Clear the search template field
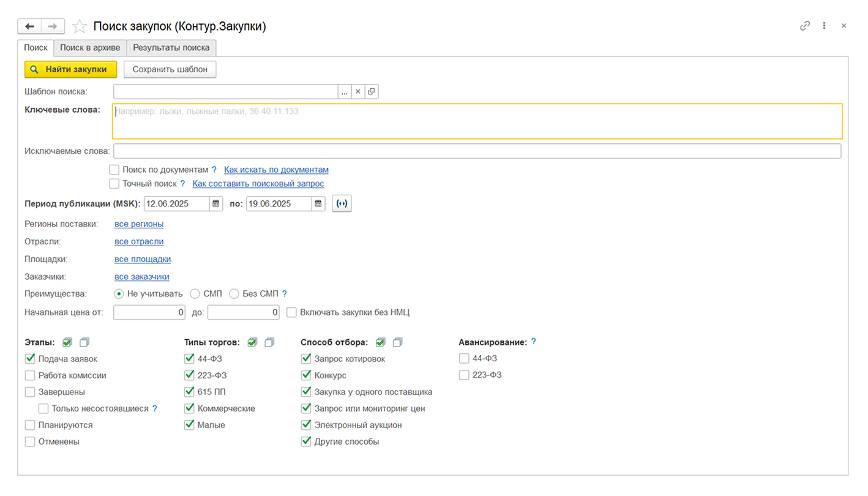 [358, 91]
